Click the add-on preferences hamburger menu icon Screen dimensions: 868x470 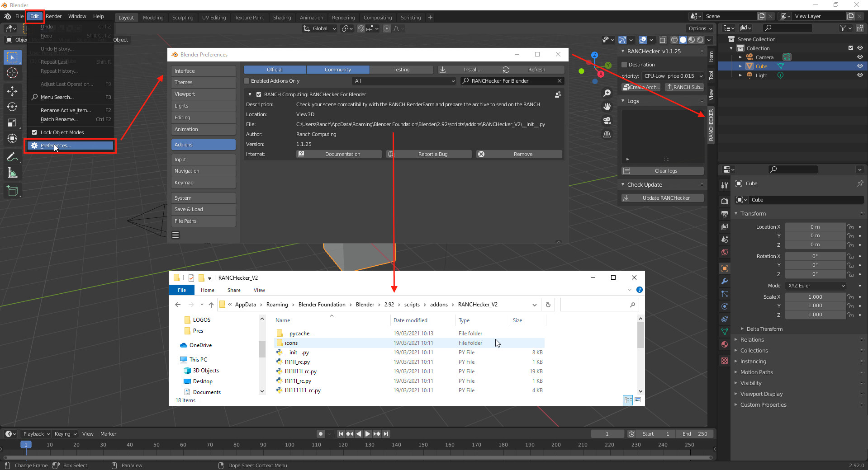coord(175,235)
